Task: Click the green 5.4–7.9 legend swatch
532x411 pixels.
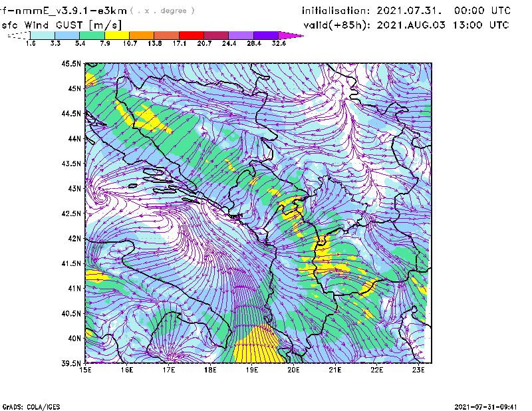Action: tap(92, 35)
